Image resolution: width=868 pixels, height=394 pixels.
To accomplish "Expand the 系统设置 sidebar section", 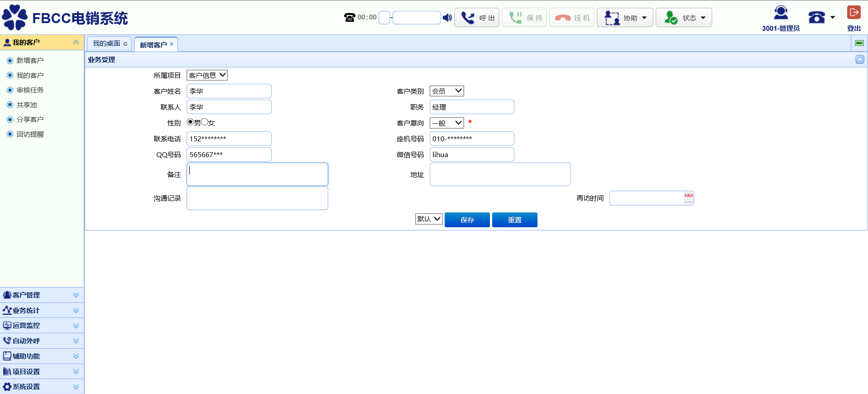I will click(x=42, y=386).
